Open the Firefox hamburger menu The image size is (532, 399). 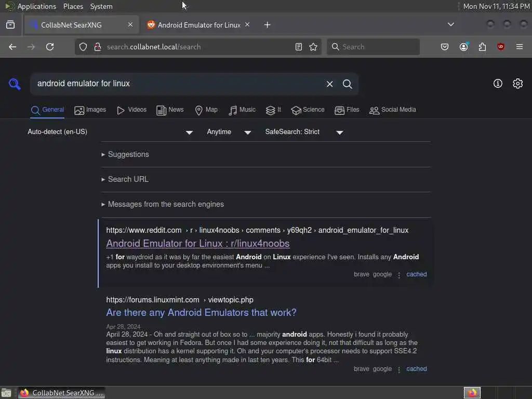point(520,47)
